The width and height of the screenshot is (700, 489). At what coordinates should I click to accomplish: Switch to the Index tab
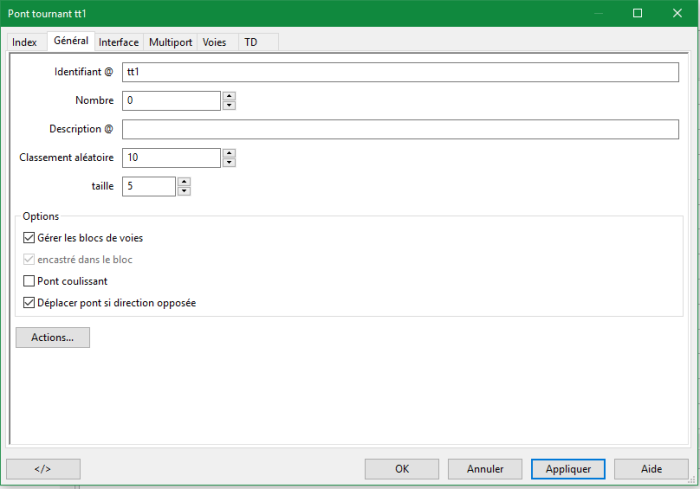pyautogui.click(x=25, y=42)
